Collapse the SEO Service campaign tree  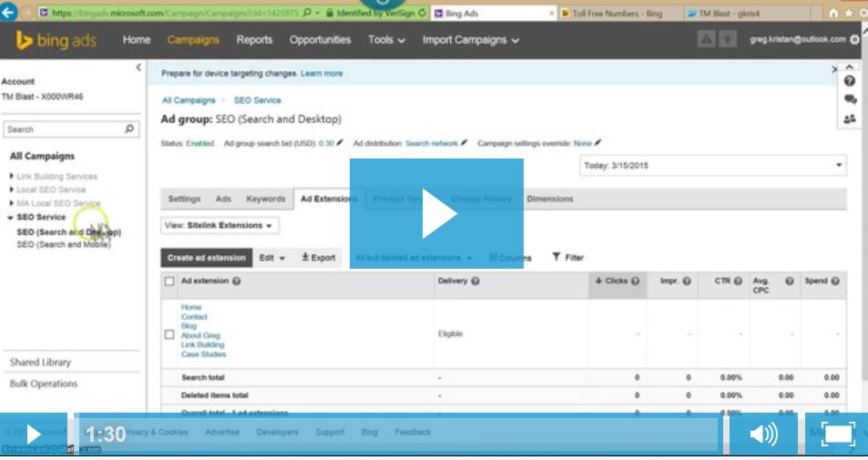point(11,218)
